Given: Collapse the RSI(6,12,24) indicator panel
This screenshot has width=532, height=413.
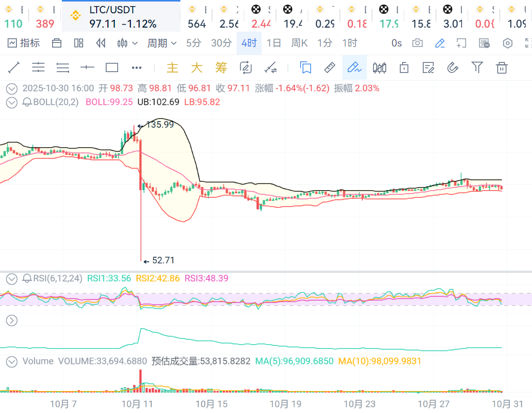Looking at the screenshot, I should (11, 279).
